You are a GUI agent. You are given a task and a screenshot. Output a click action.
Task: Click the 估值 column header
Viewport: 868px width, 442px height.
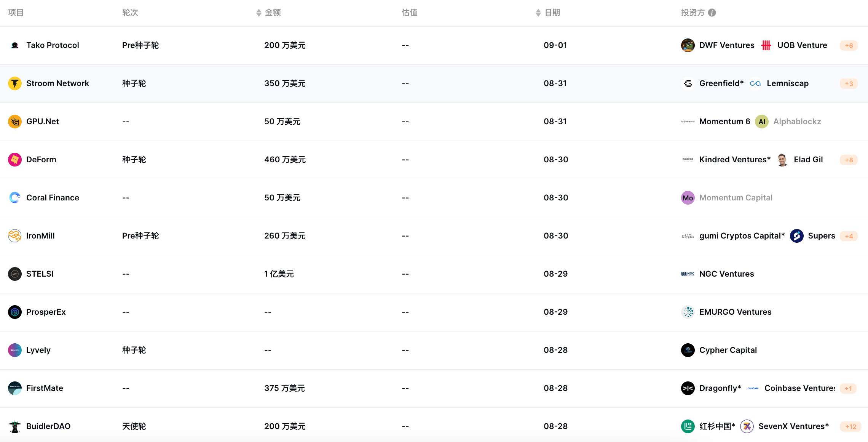(410, 13)
